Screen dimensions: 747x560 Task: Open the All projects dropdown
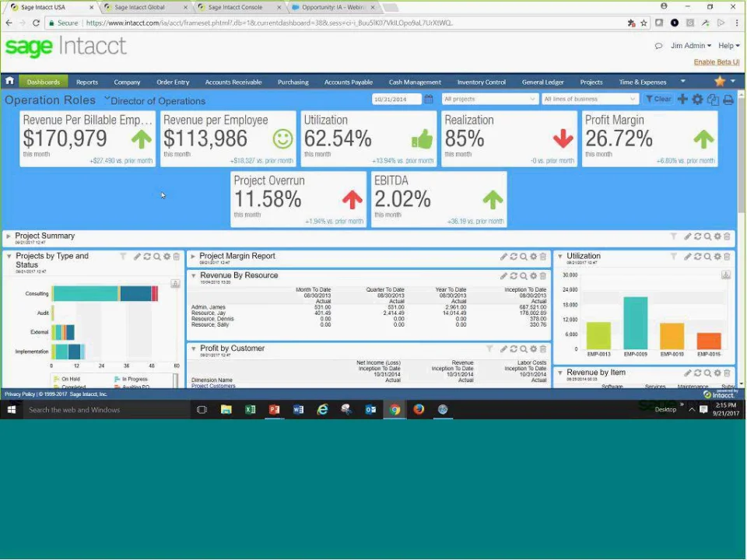coord(489,100)
